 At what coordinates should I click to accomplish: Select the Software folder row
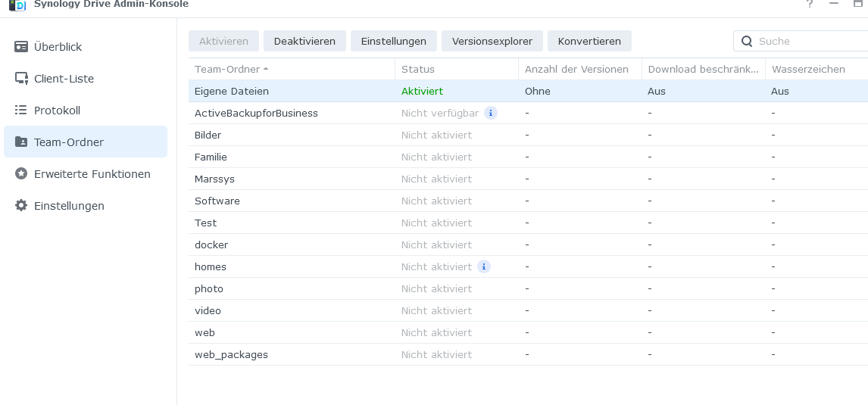pos(528,201)
